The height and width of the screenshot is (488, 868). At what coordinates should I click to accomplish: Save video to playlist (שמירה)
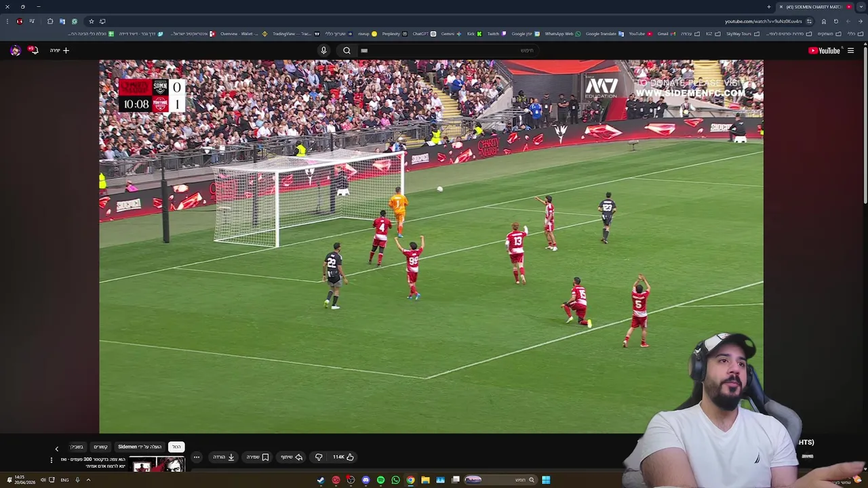[258, 457]
